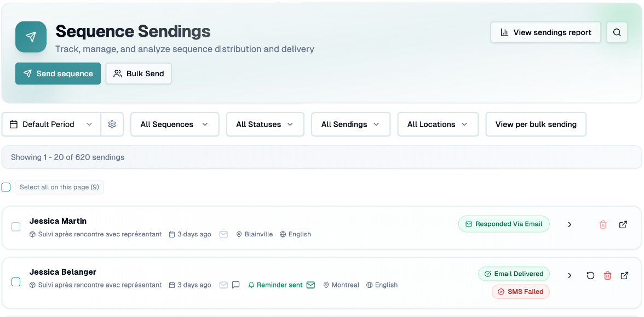Click '3 days ago' in Jessica Belanger row
The image size is (644, 317).
pos(194,285)
